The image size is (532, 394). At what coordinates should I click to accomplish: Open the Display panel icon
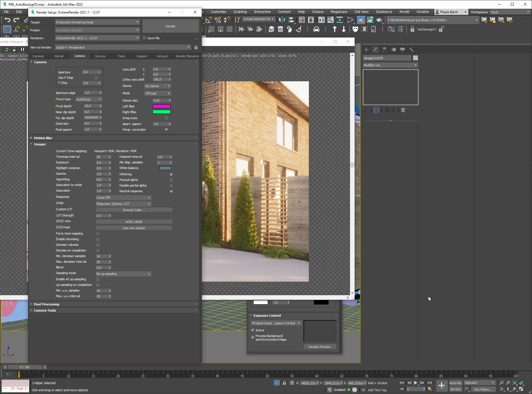click(x=403, y=50)
